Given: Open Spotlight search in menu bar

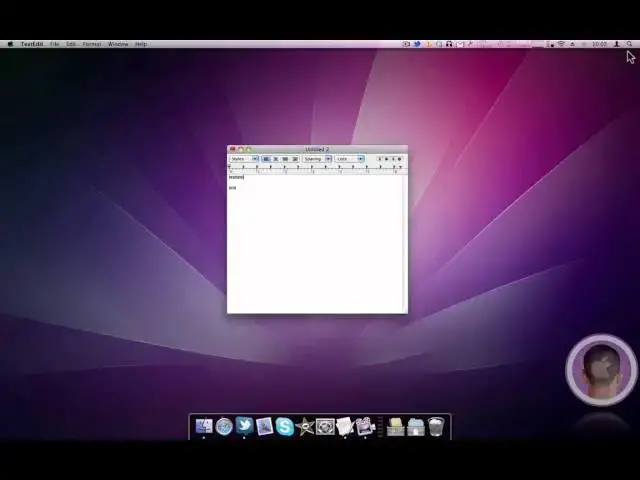Looking at the screenshot, I should pos(629,44).
